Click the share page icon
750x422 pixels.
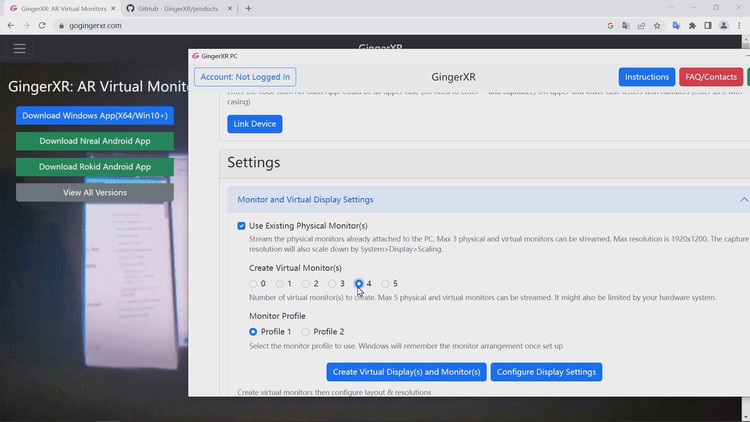[641, 26]
